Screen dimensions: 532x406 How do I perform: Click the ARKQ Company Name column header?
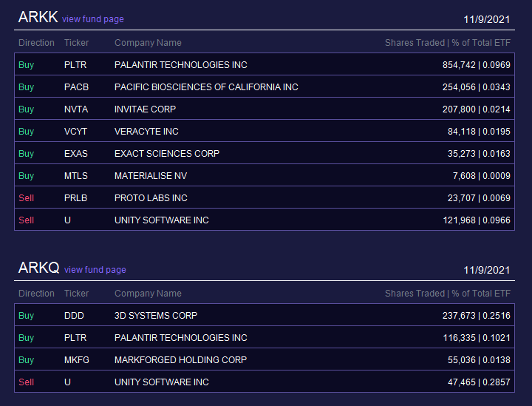[x=148, y=294]
